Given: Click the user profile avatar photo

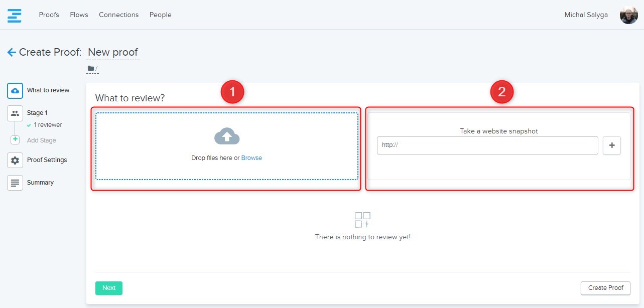Looking at the screenshot, I should (x=628, y=15).
